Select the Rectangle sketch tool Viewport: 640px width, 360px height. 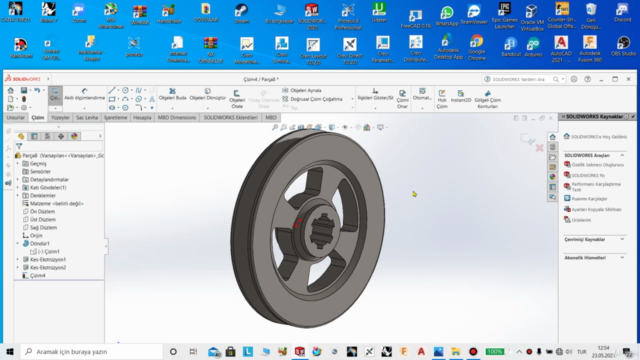[112, 99]
